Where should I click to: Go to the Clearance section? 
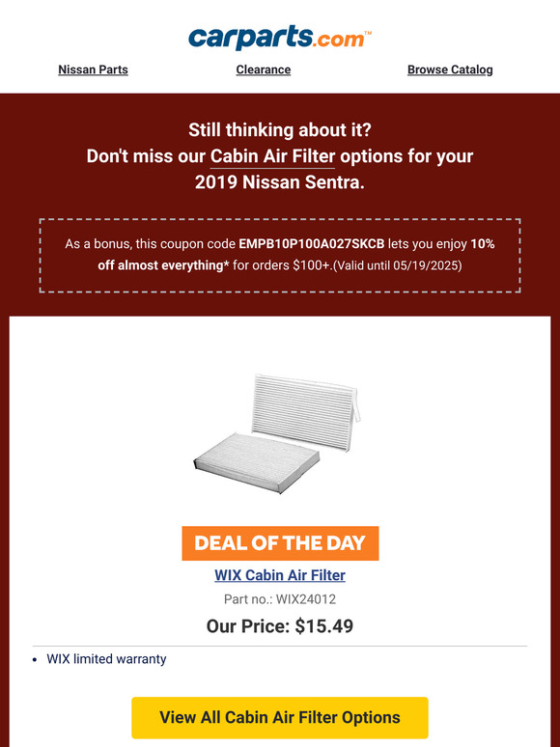263,69
